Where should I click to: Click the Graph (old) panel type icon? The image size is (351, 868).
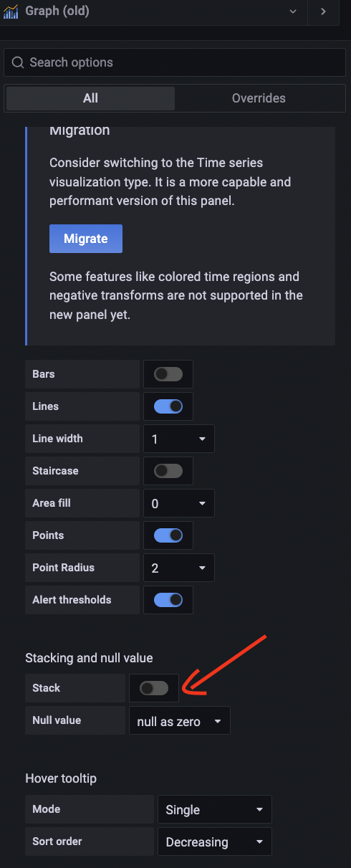pos(11,11)
